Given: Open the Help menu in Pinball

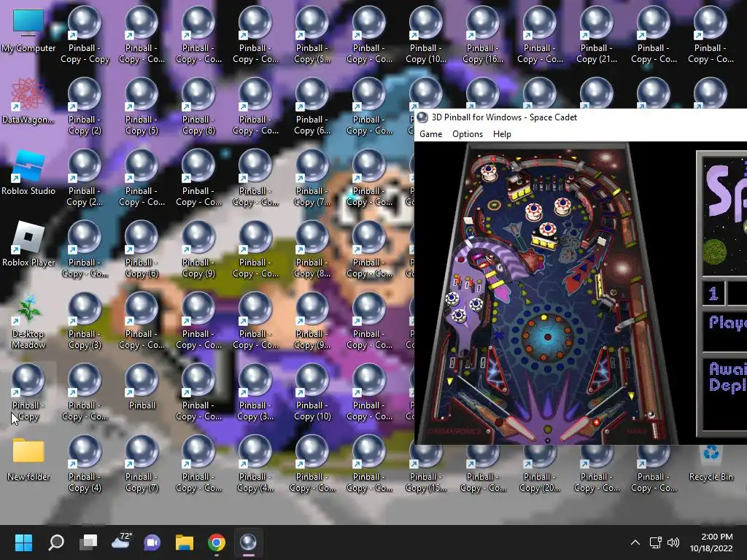Looking at the screenshot, I should [502, 134].
